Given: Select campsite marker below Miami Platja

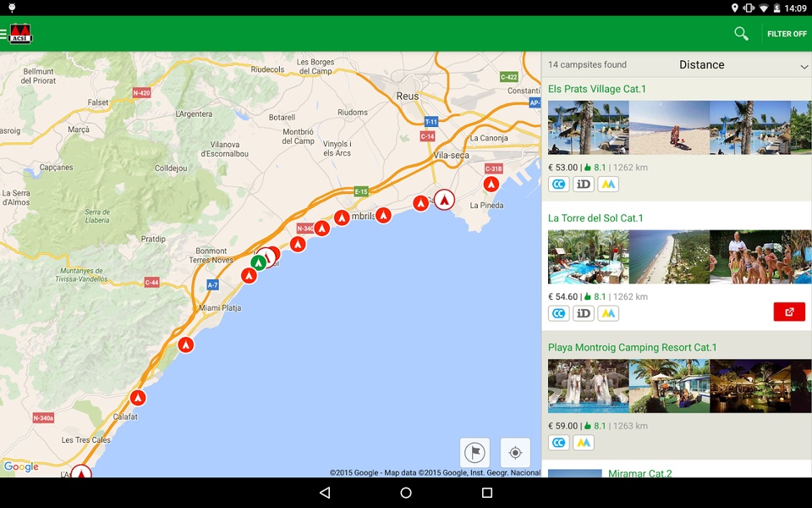Looking at the screenshot, I should [x=186, y=345].
